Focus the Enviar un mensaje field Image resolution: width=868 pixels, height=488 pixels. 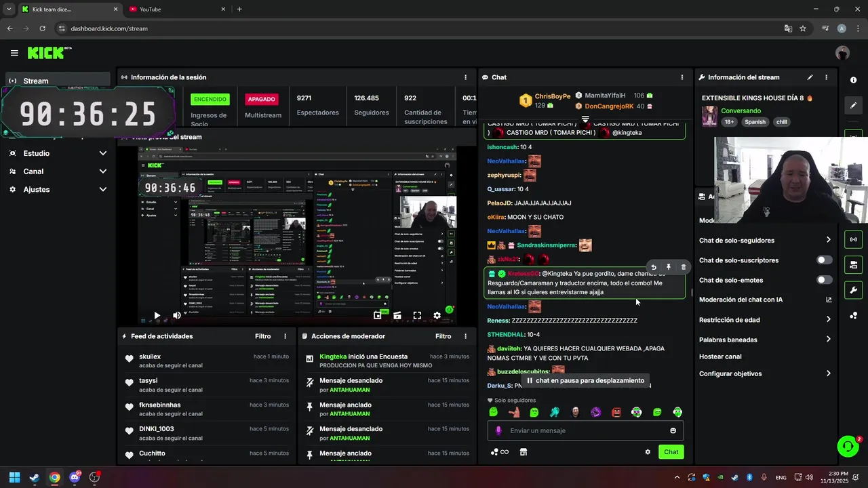point(585,430)
